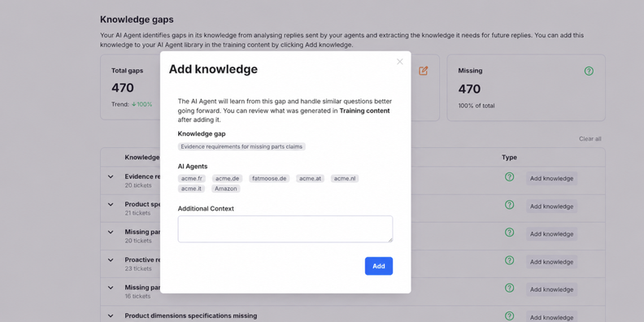Click the Knowledge gaps page heading
Viewport: 644px width, 322px height.
(137, 20)
